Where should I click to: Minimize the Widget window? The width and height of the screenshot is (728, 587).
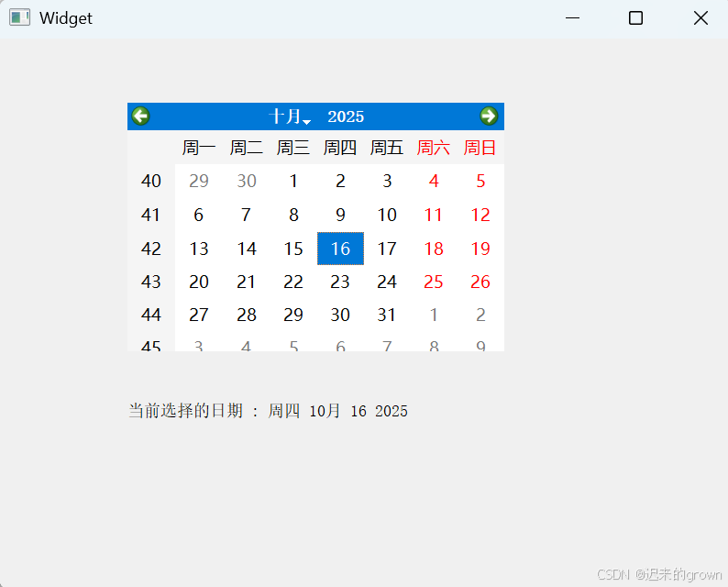point(572,18)
